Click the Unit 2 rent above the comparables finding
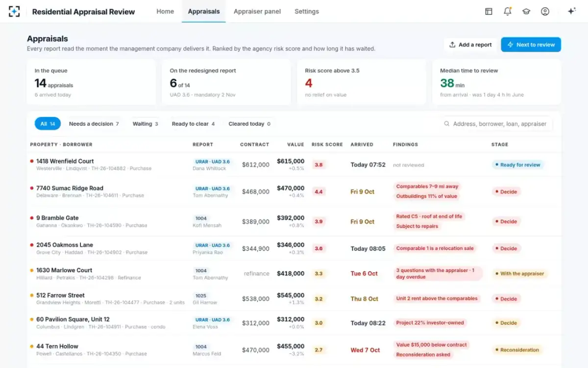The height and width of the screenshot is (368, 588). [437, 298]
